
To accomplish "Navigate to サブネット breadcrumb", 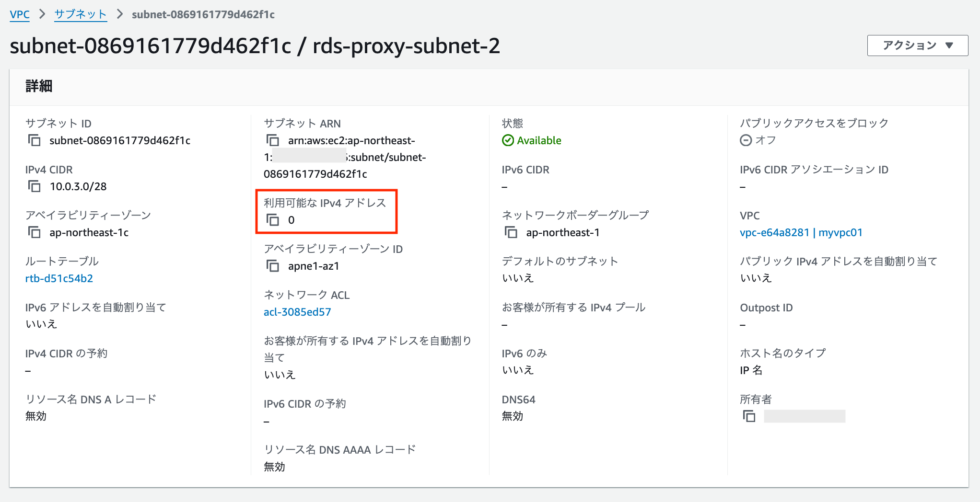I will point(81,14).
